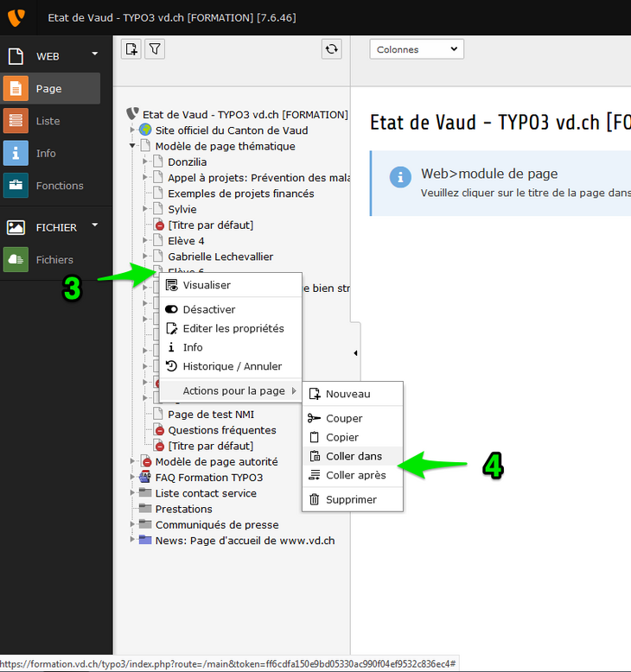Click the page icon of Gabrielle Lechevallier
631x672 pixels.
(158, 257)
